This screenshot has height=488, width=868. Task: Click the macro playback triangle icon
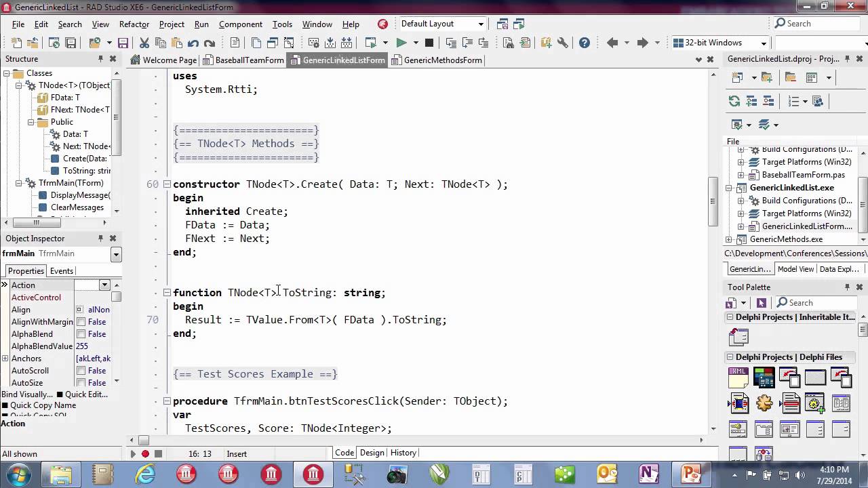pyautogui.click(x=133, y=453)
